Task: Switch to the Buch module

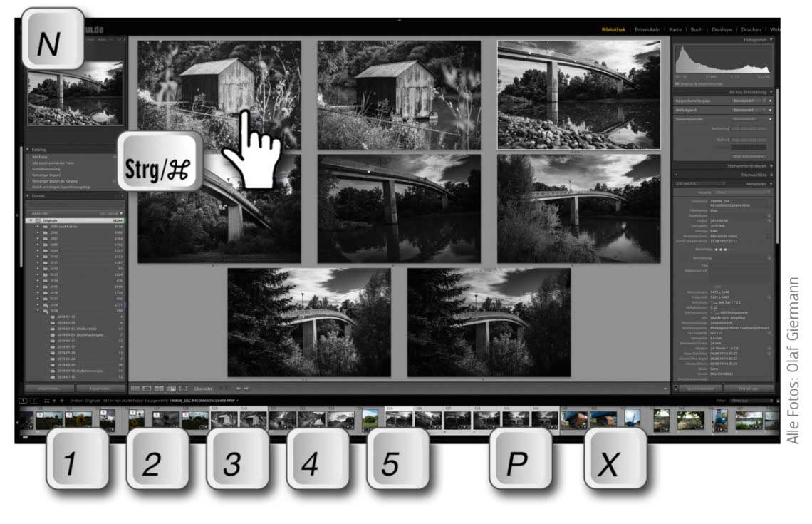Action: click(697, 29)
